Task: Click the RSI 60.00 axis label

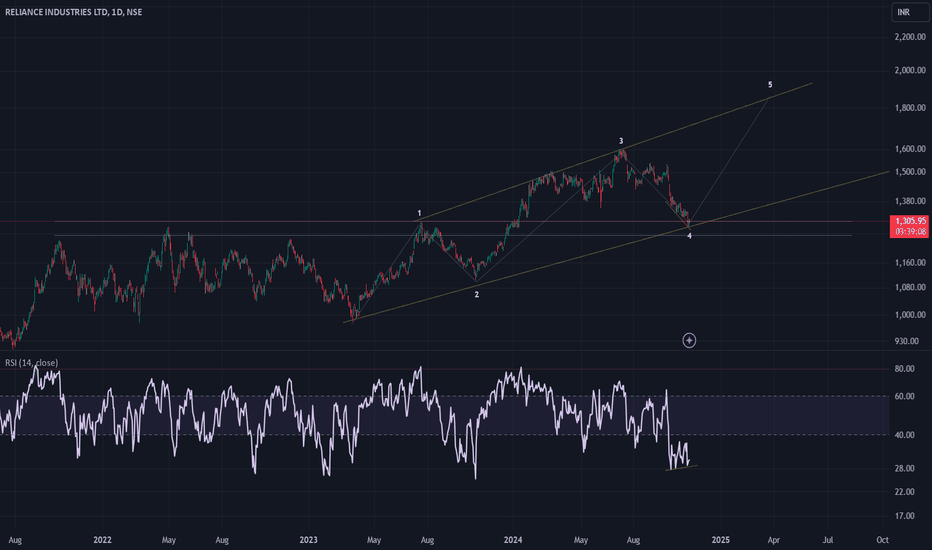Action: tap(904, 396)
